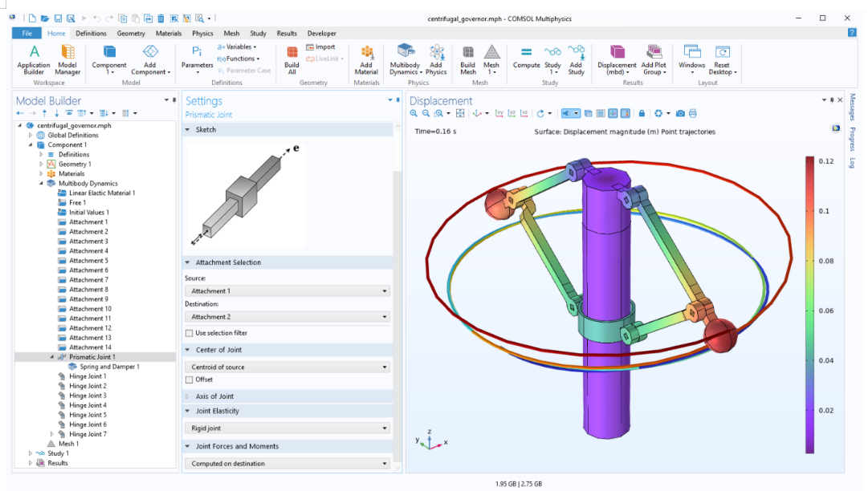
Task: Select Linear Elastic Material 1 node
Action: (97, 193)
